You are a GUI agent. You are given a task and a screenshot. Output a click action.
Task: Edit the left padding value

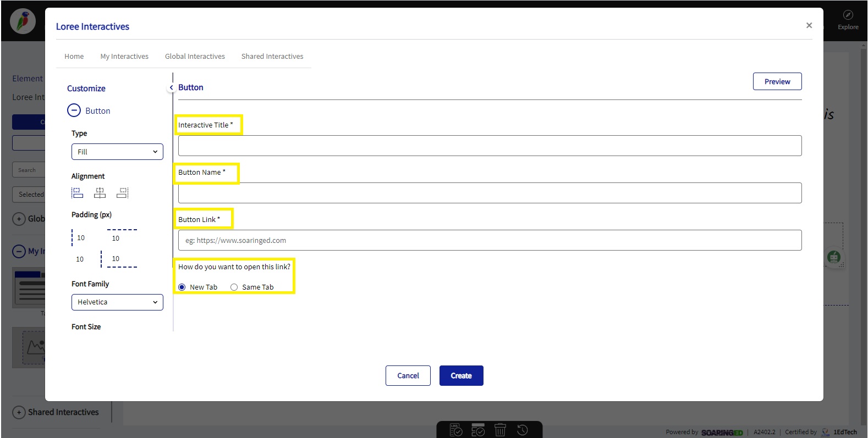click(x=81, y=237)
